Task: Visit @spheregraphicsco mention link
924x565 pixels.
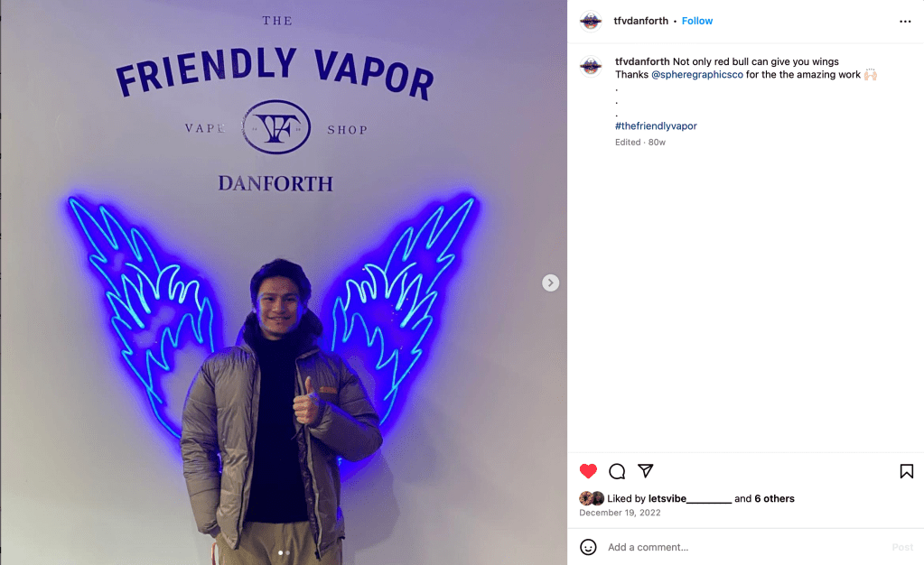Action: (x=697, y=74)
